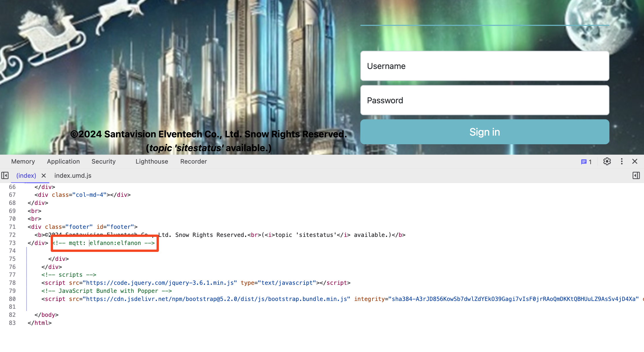The image size is (644, 352).
Task: Switch to the index.umd.js file tab
Action: pos(73,175)
